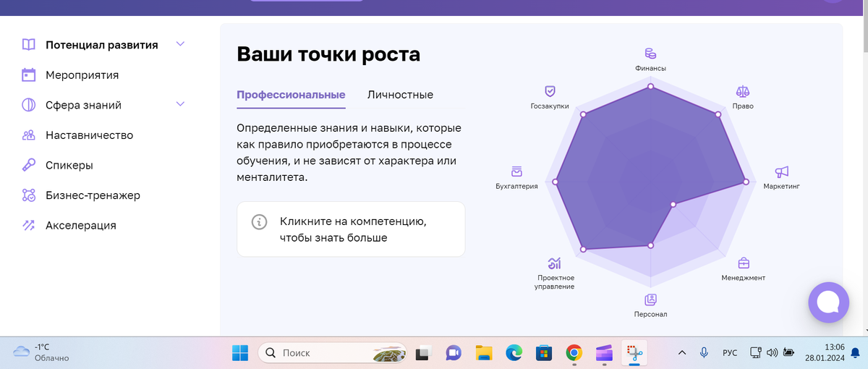This screenshot has width=868, height=369.
Task: Click the Маркетинг data point on radar
Action: [746, 182]
